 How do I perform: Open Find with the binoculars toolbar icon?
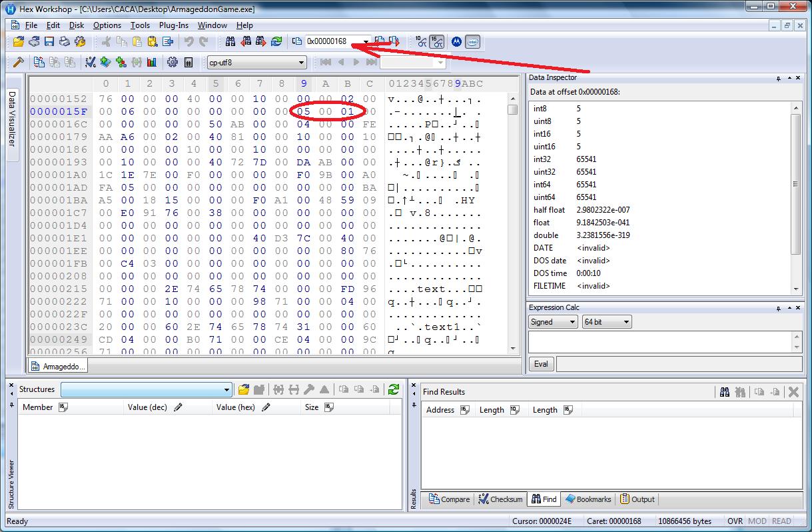point(230,41)
